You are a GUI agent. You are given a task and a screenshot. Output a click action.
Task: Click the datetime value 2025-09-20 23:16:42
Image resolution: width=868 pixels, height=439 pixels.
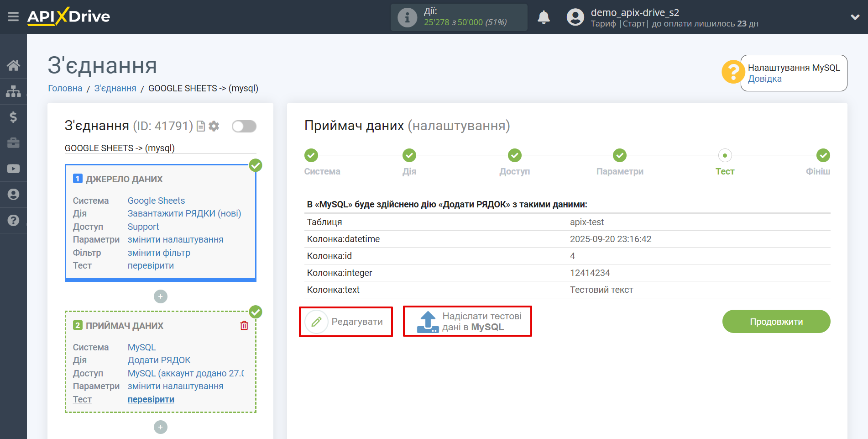[x=610, y=239]
